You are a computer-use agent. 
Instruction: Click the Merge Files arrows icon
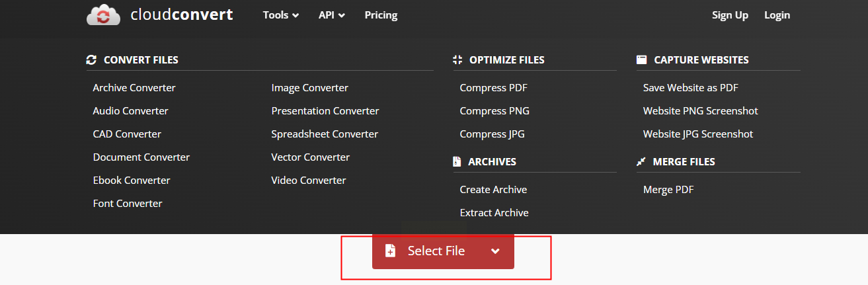[x=641, y=161]
